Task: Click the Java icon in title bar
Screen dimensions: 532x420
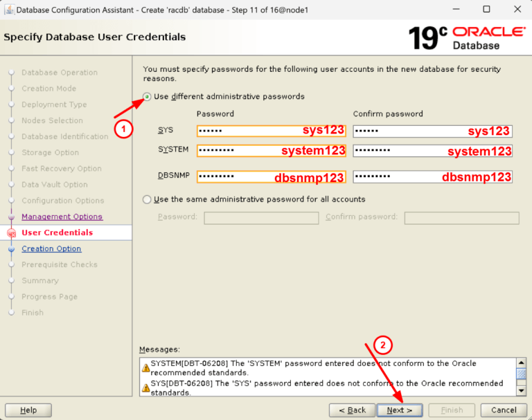Action: 8,10
